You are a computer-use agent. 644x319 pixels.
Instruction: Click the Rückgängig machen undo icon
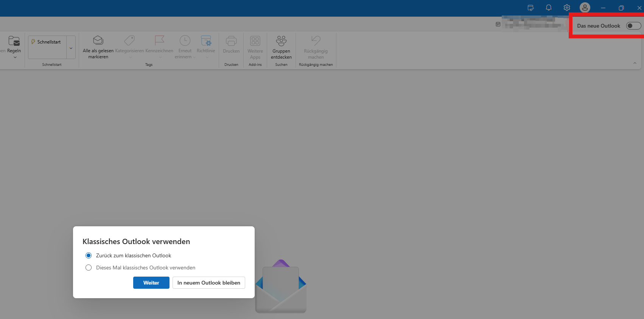[316, 40]
